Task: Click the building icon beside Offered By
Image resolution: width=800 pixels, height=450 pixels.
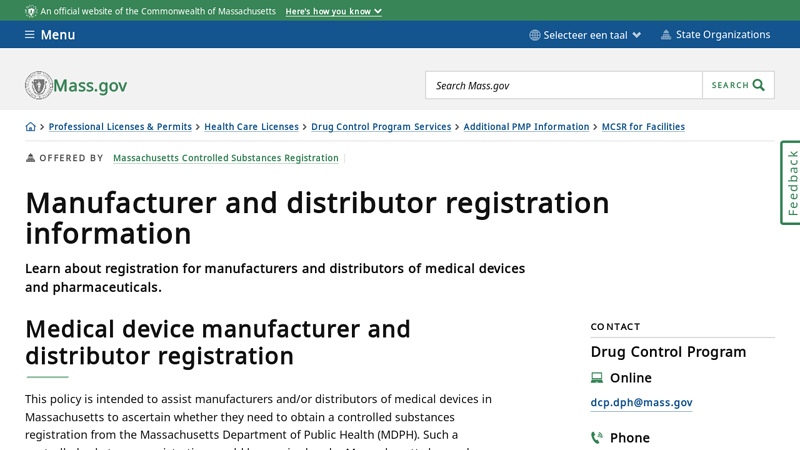Action: (31, 158)
